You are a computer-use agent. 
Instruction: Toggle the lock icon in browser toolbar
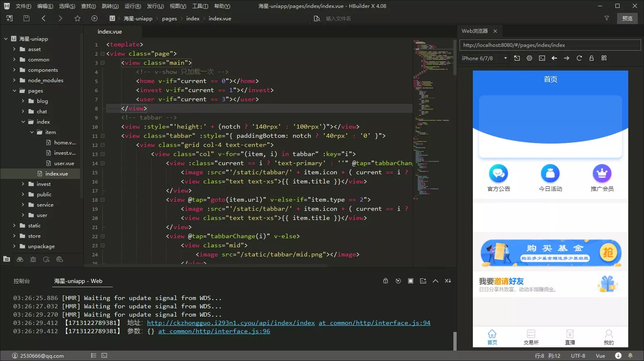591,58
